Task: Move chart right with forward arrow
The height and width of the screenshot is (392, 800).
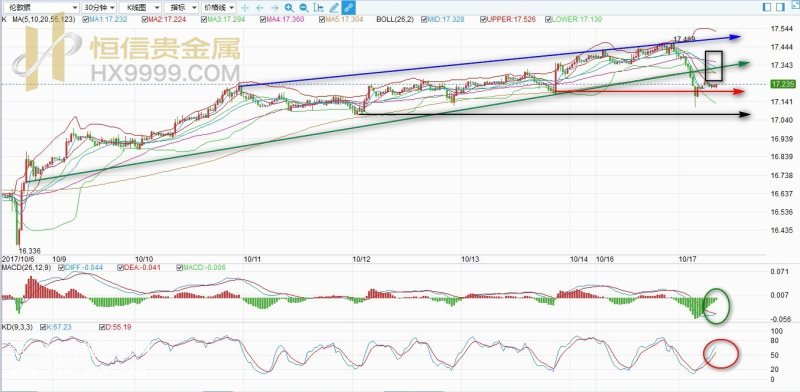Action: 274,8
